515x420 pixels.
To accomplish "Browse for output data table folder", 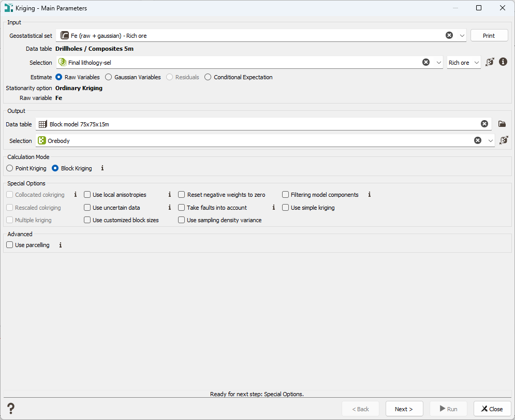I will click(x=502, y=124).
